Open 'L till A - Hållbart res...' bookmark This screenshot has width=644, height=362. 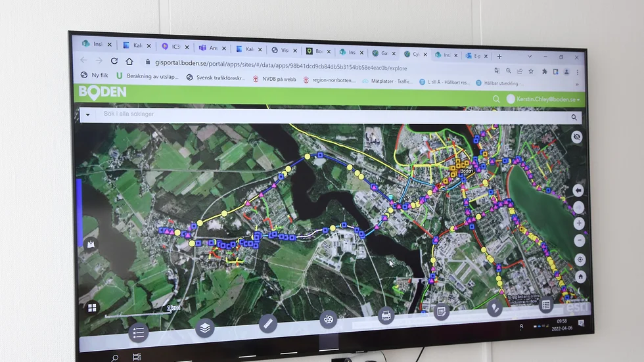pos(444,82)
